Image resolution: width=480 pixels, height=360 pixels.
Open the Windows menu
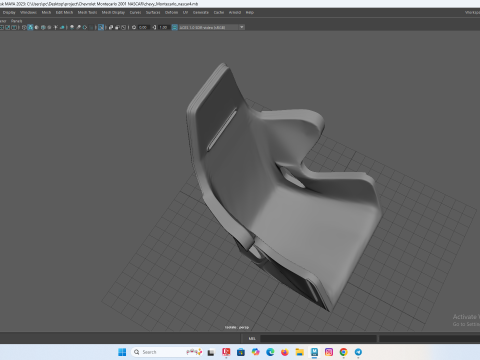point(28,12)
